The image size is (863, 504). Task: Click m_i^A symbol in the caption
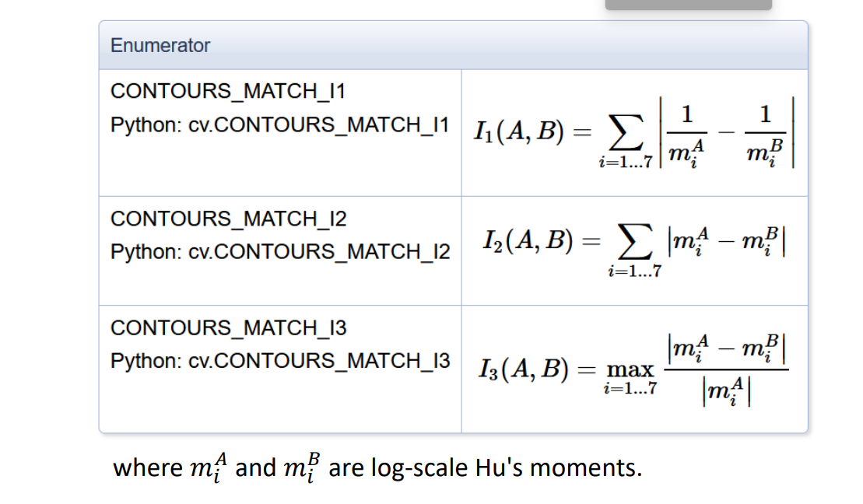pos(209,467)
